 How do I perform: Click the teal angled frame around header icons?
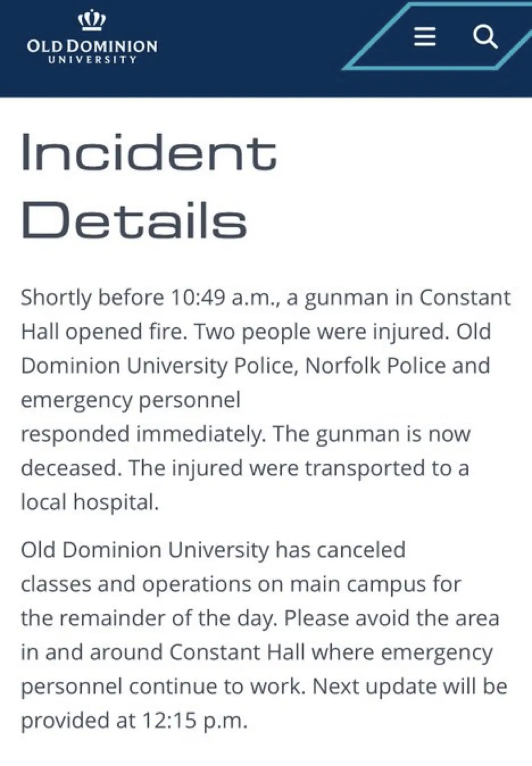click(437, 35)
